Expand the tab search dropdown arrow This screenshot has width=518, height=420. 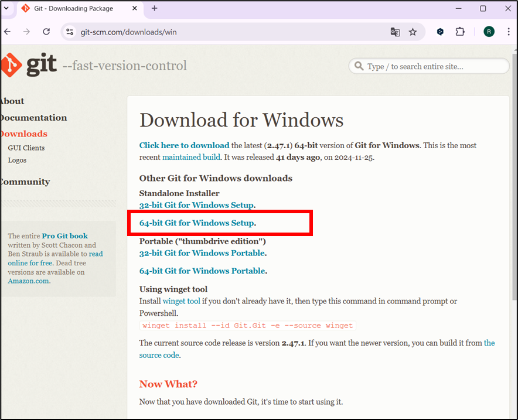[x=6, y=8]
